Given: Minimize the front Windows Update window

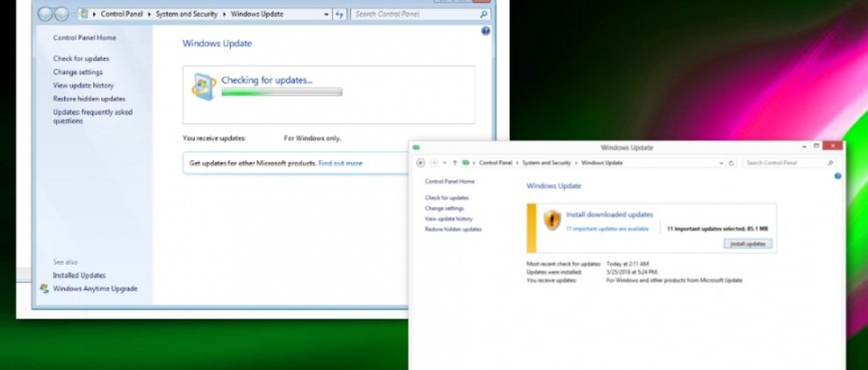Looking at the screenshot, I should [804, 146].
